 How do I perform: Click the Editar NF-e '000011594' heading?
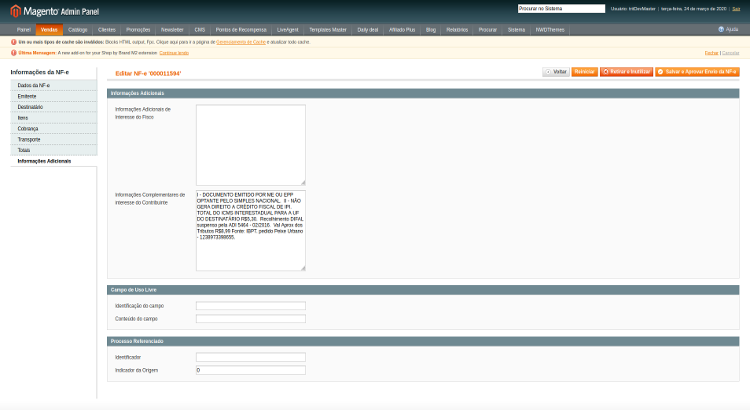click(x=148, y=73)
